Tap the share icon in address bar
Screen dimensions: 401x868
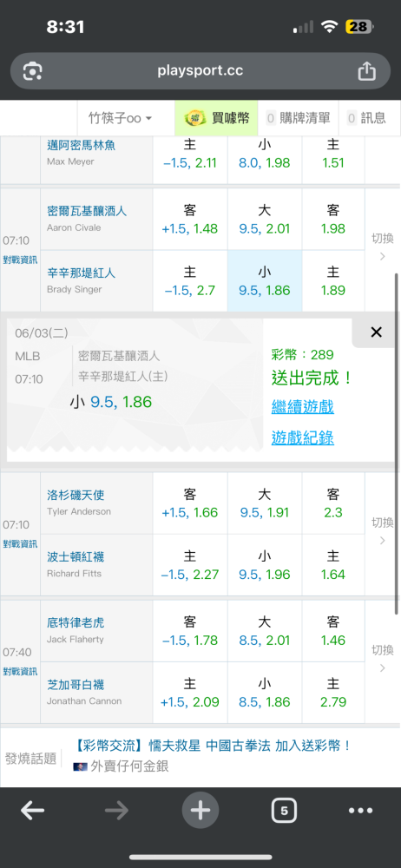pos(366,71)
